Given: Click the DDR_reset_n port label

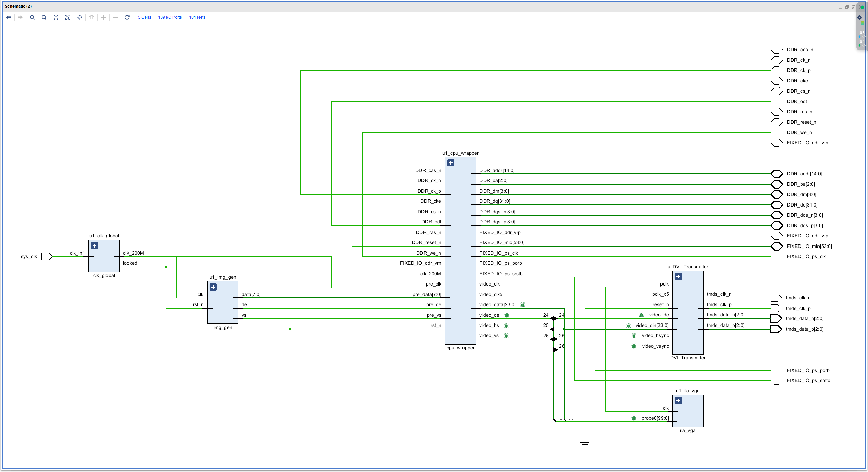Looking at the screenshot, I should click(801, 122).
